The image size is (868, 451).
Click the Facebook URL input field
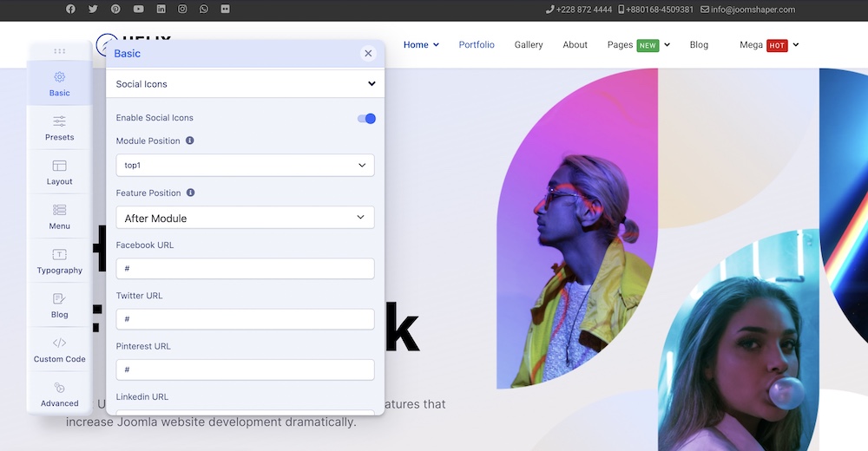pyautogui.click(x=245, y=269)
